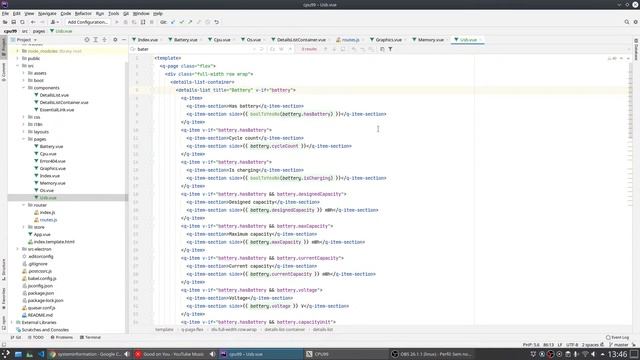Viewport: 640px width, 360px height.
Task: Collapse the pages folder
Action: (24, 139)
